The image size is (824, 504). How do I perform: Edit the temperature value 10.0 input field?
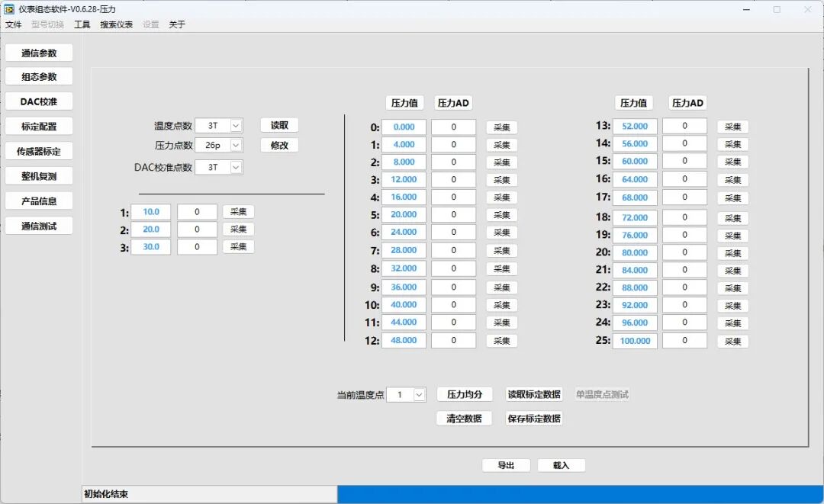(x=151, y=211)
